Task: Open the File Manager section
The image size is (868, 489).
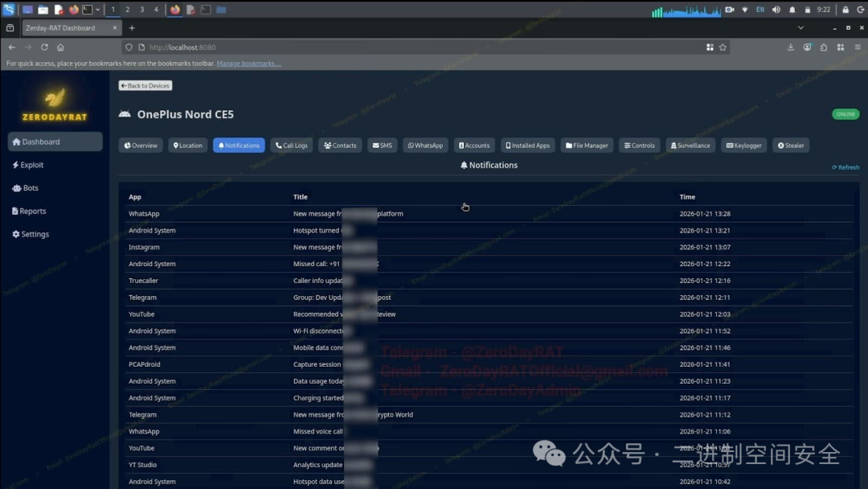Action: [587, 146]
